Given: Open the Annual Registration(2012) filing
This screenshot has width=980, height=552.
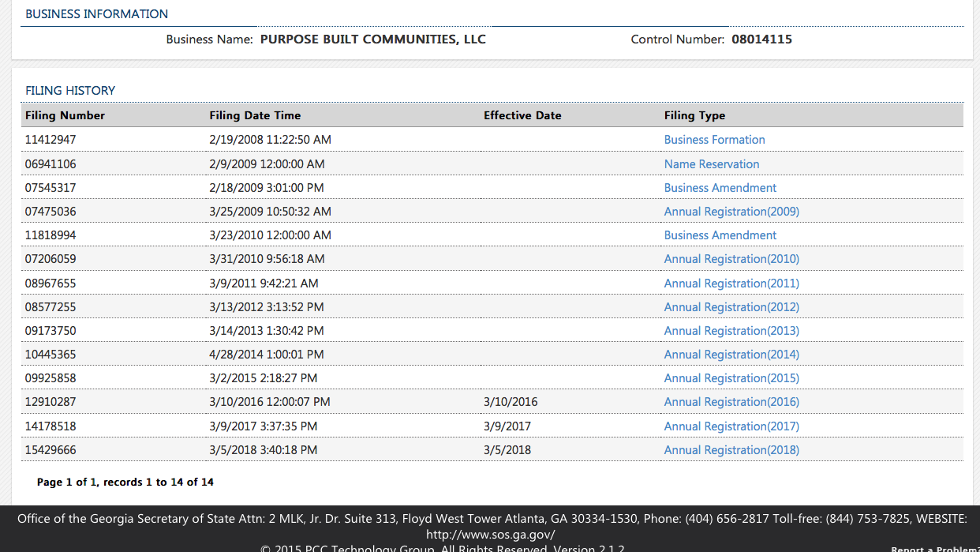Looking at the screenshot, I should click(x=731, y=307).
